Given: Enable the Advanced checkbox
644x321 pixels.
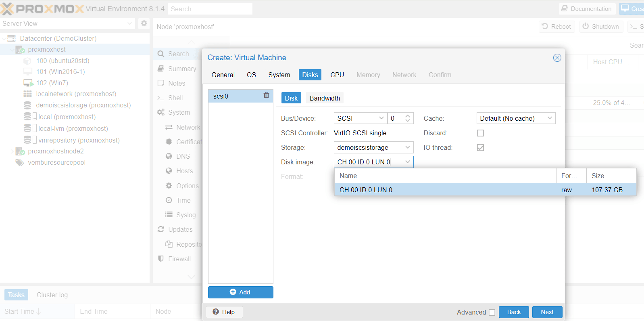Looking at the screenshot, I should click(x=492, y=312).
